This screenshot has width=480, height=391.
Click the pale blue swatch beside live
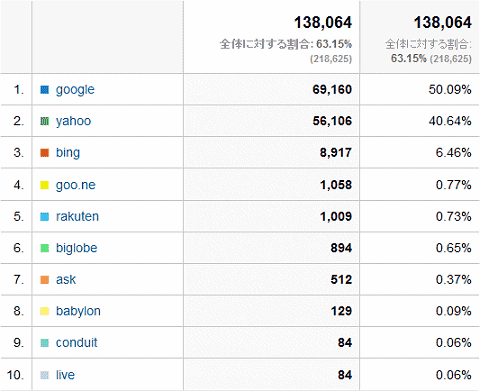click(45, 375)
